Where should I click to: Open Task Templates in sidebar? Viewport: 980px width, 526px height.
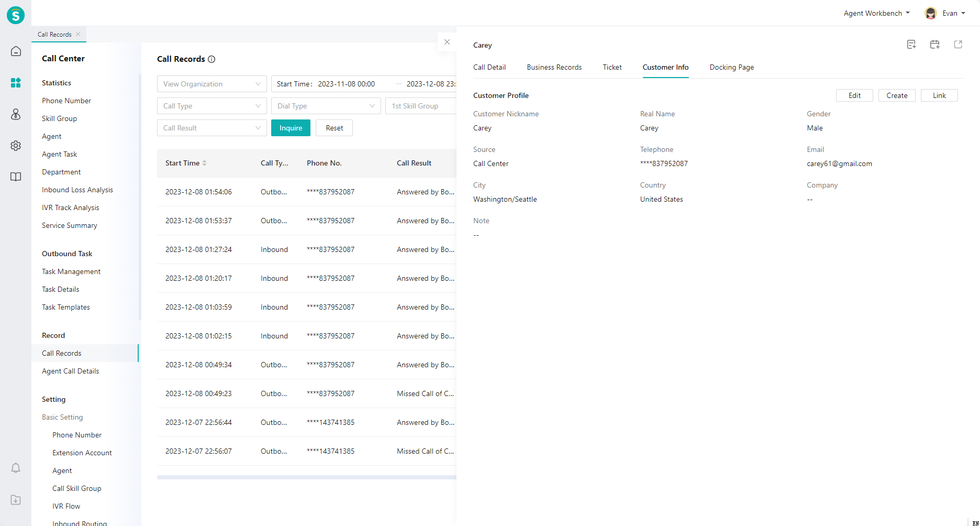[x=66, y=307]
